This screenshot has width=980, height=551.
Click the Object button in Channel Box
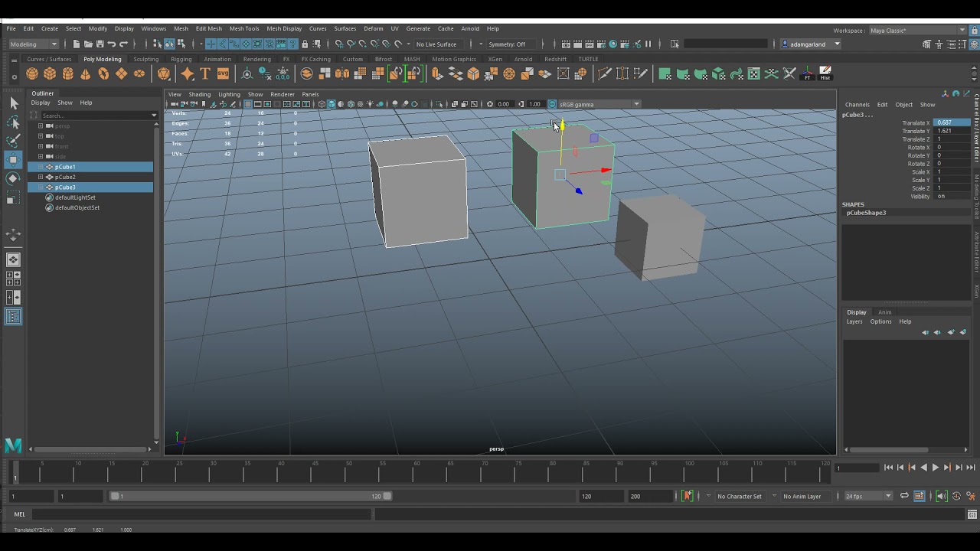pyautogui.click(x=904, y=105)
